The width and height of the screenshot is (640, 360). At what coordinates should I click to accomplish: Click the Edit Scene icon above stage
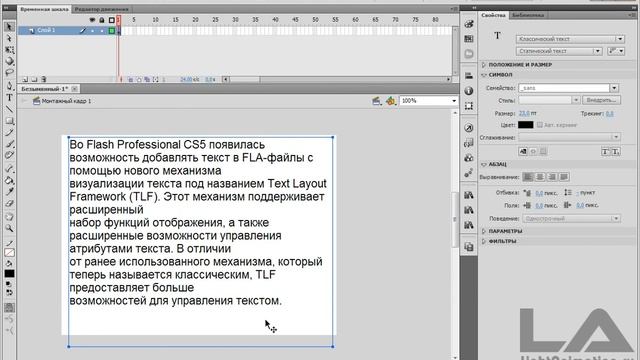(376, 101)
